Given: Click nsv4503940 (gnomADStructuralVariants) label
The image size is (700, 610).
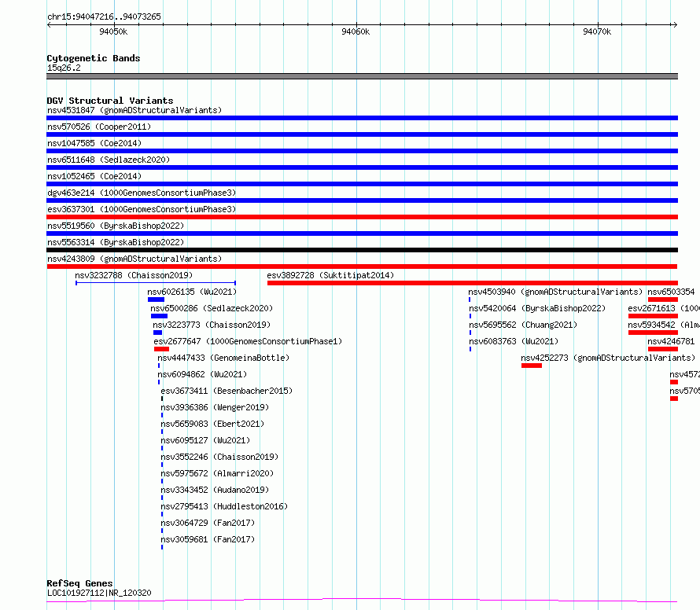Looking at the screenshot, I should tap(555, 292).
